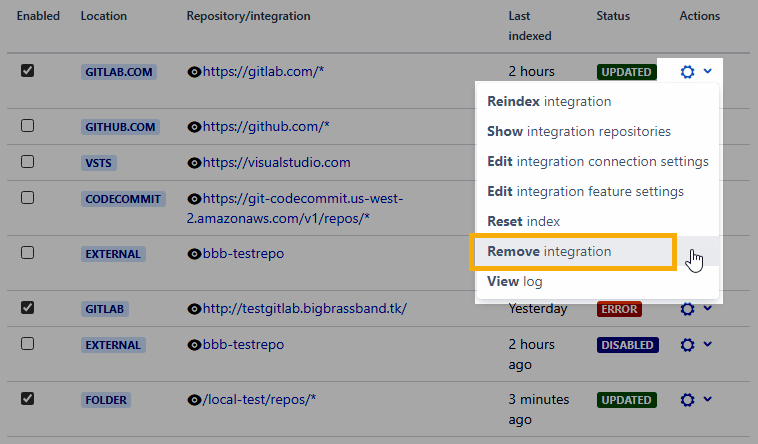Open the actions dropdown arrow beside ERROR status

[708, 309]
